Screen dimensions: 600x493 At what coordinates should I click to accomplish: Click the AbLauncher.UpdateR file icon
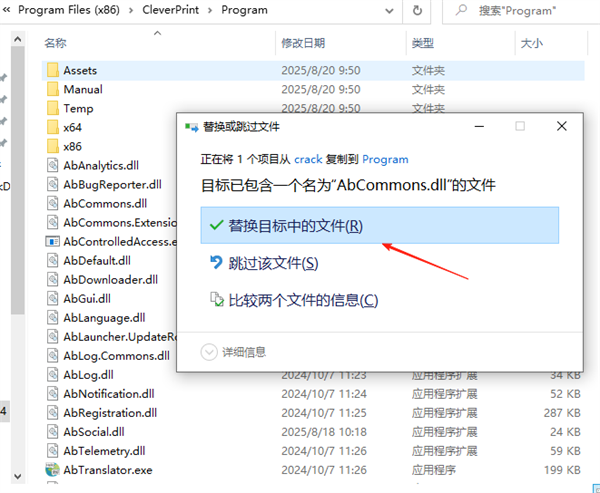(x=52, y=336)
